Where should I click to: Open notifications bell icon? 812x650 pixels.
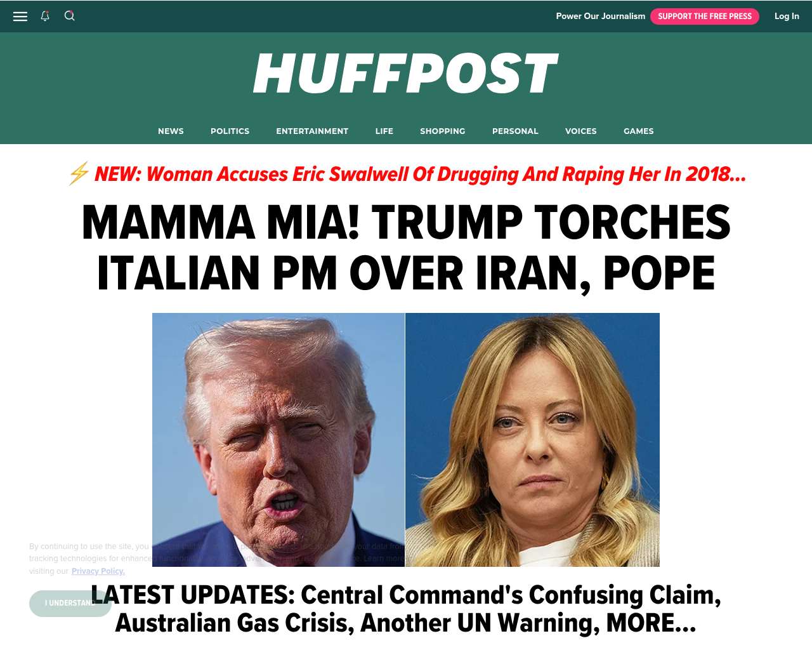(45, 16)
